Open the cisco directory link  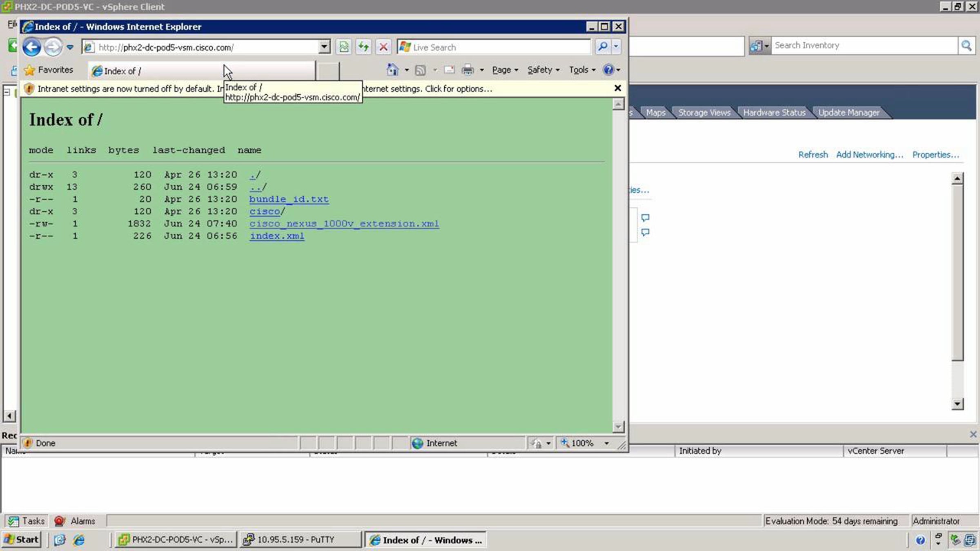click(265, 211)
